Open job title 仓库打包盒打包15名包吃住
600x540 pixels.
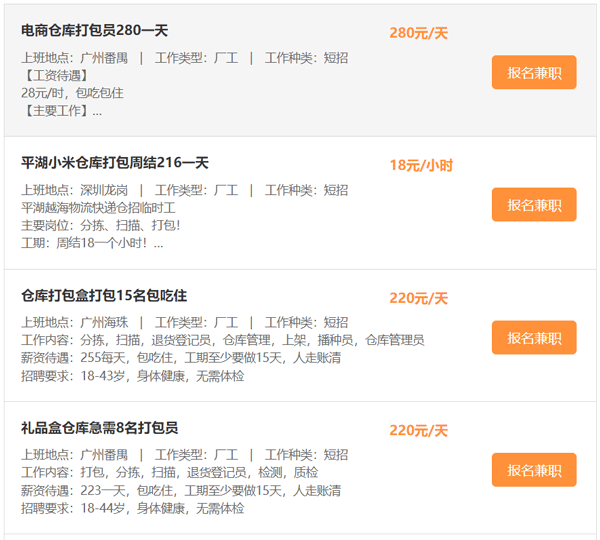(x=104, y=295)
